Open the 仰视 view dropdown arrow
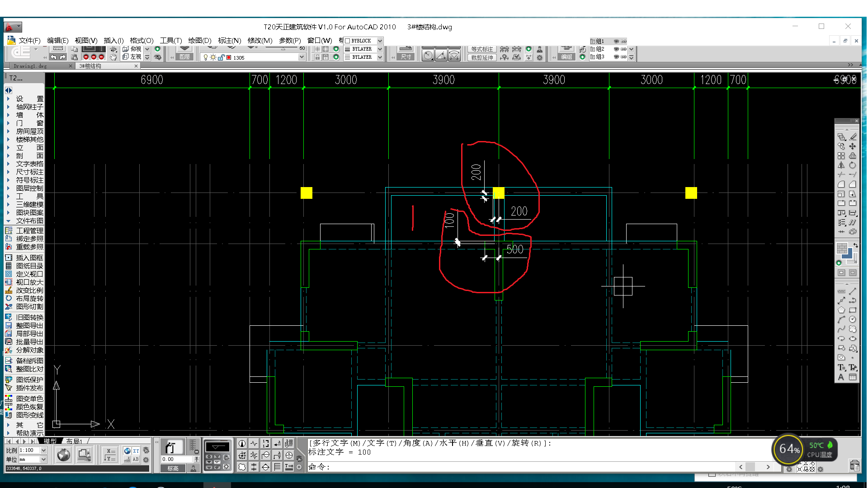The image size is (868, 488). [147, 49]
